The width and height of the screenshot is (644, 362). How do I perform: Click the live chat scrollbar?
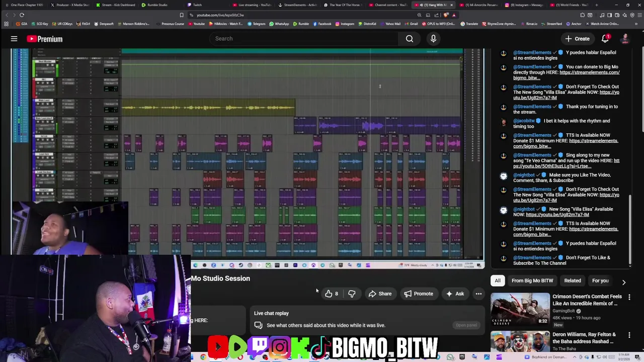tap(630, 230)
